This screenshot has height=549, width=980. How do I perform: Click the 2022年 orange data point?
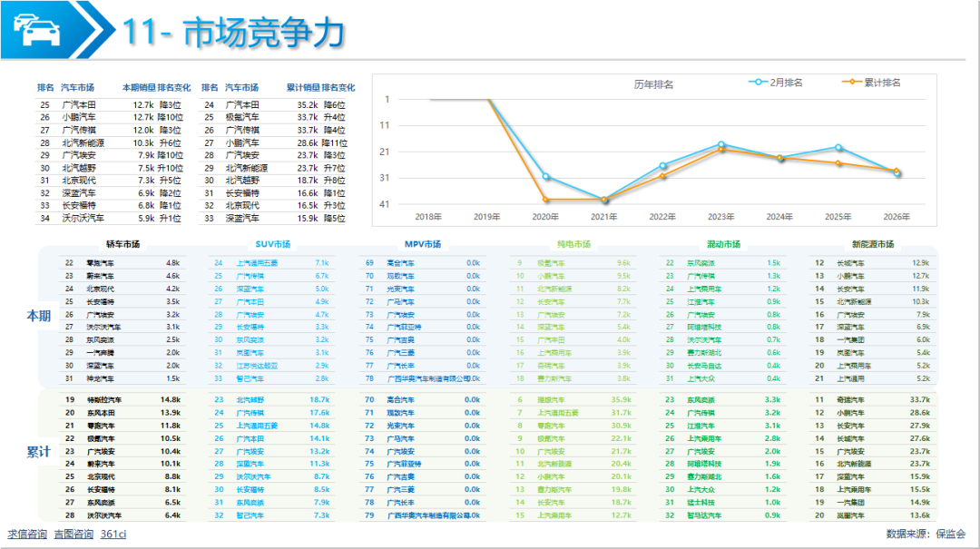[662, 175]
